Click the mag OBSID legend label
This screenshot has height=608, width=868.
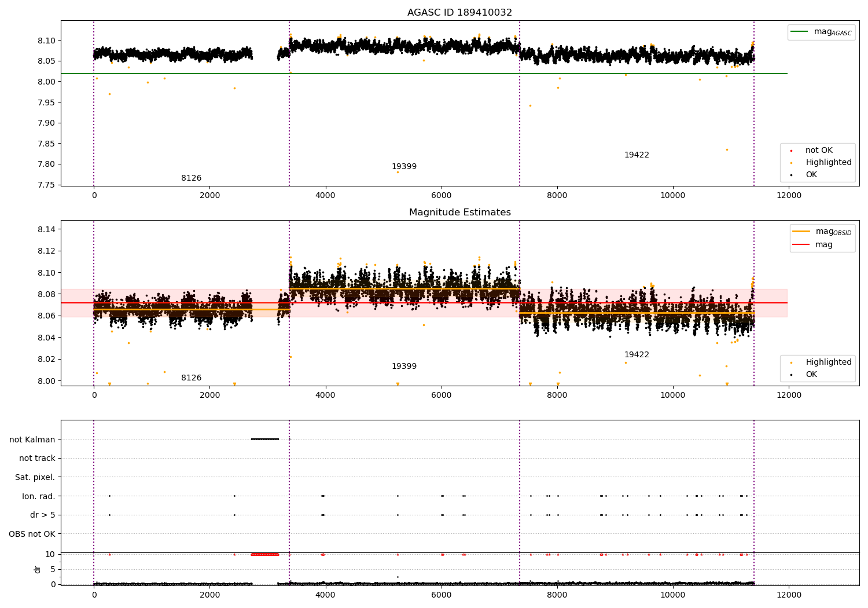click(833, 232)
